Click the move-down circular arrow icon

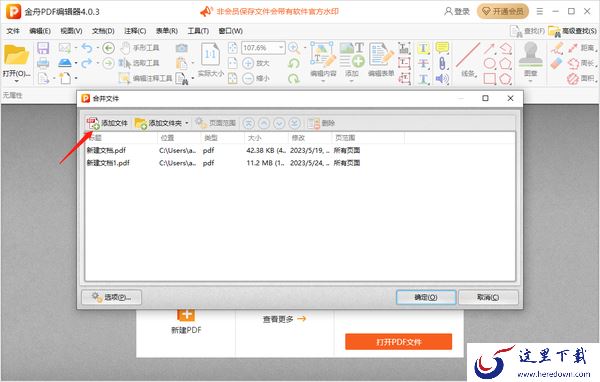coord(279,123)
